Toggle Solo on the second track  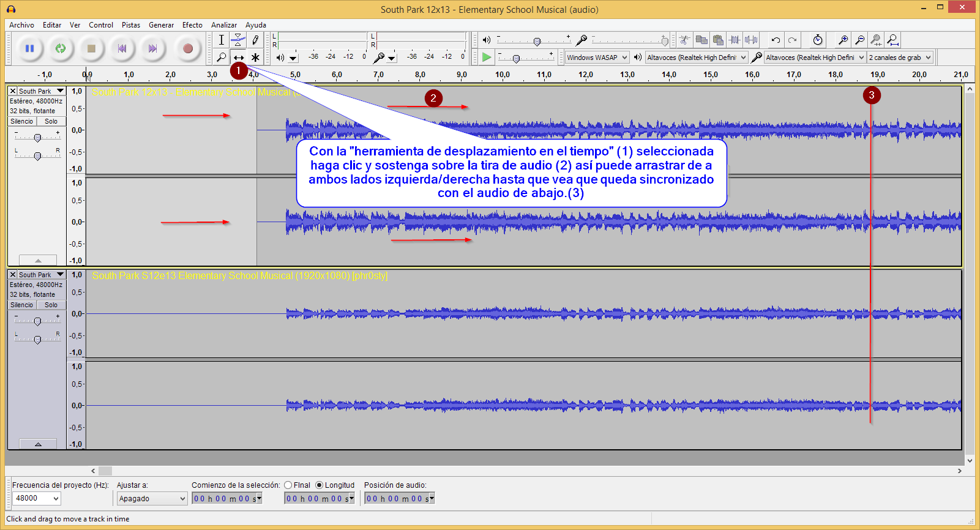click(51, 305)
